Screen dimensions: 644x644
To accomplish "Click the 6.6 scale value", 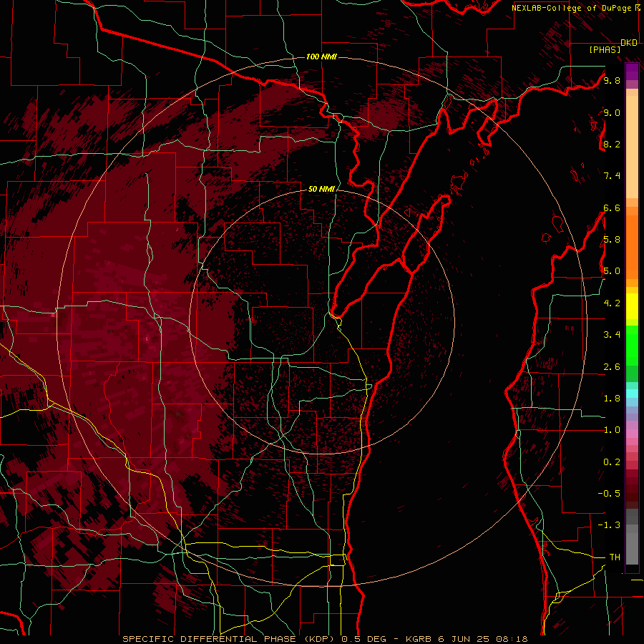I will [x=612, y=208].
